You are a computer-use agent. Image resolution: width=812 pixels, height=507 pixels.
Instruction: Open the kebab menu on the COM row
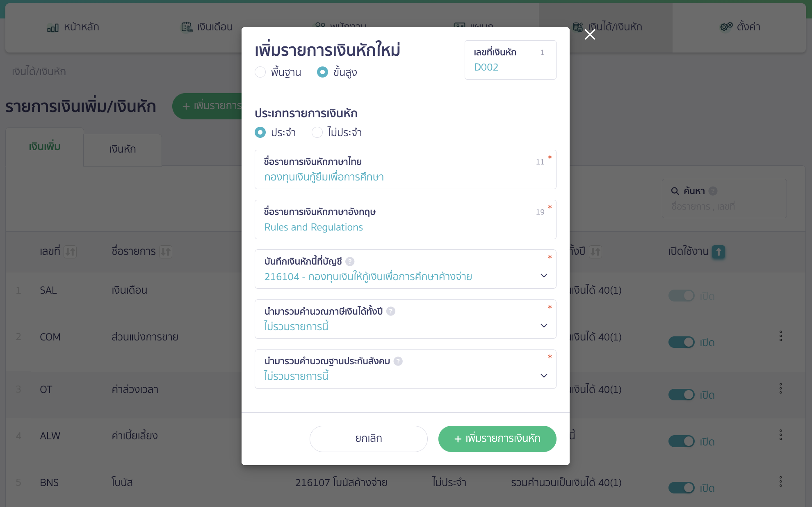781,336
